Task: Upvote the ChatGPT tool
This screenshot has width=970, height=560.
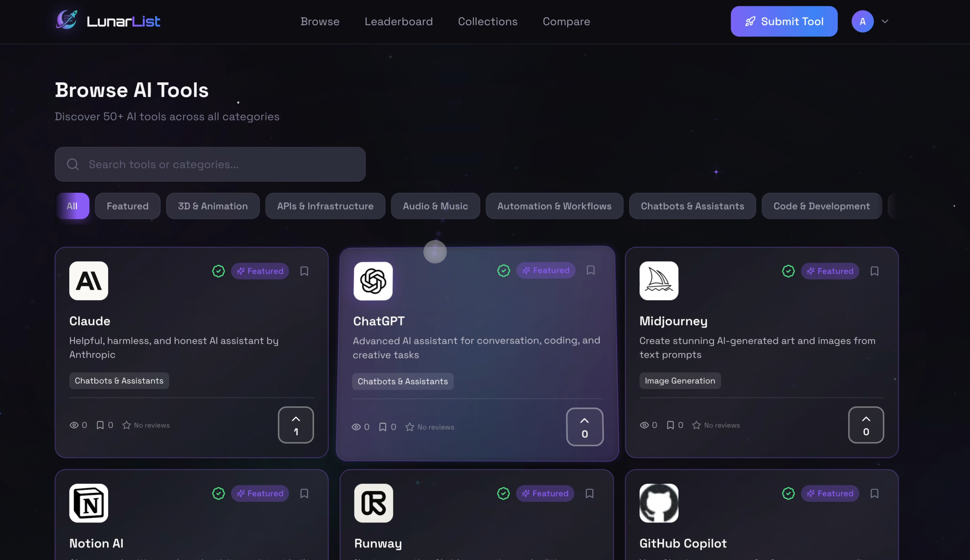Action: [584, 426]
